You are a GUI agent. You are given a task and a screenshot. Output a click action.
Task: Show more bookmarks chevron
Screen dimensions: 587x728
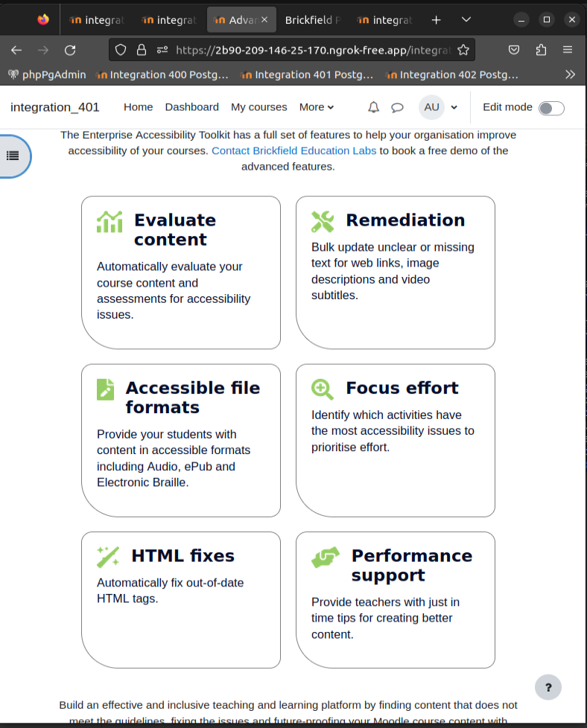(x=571, y=74)
